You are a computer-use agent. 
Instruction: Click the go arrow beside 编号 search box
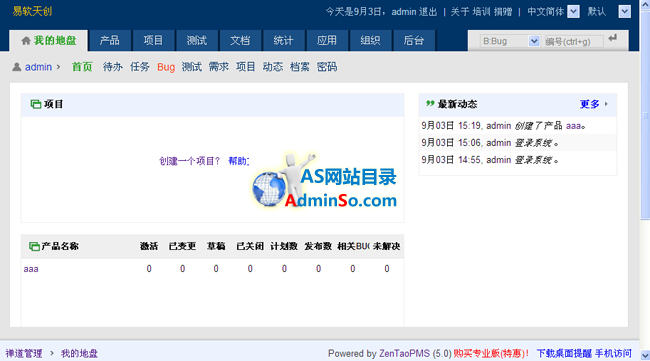click(x=613, y=39)
